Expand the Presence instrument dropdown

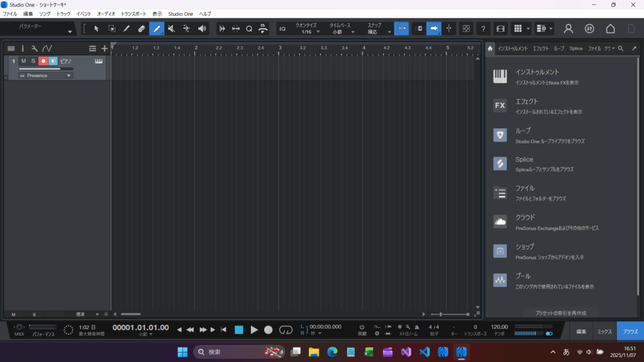(x=69, y=75)
